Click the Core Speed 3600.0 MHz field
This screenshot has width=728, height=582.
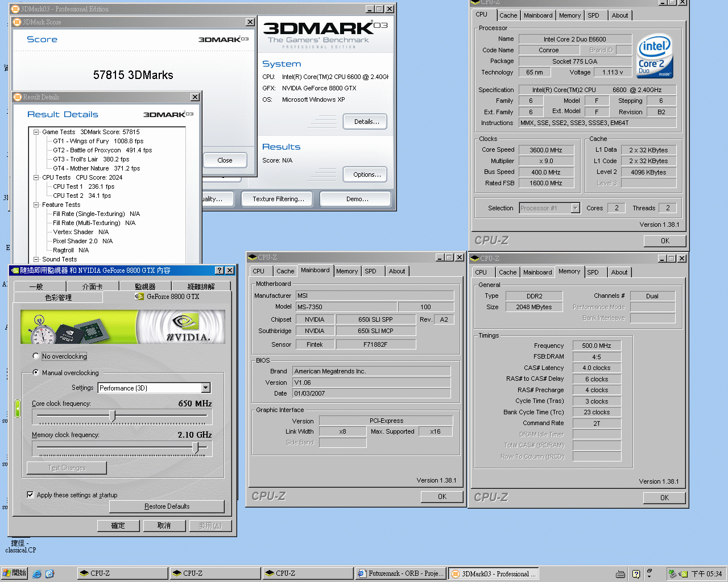click(546, 150)
